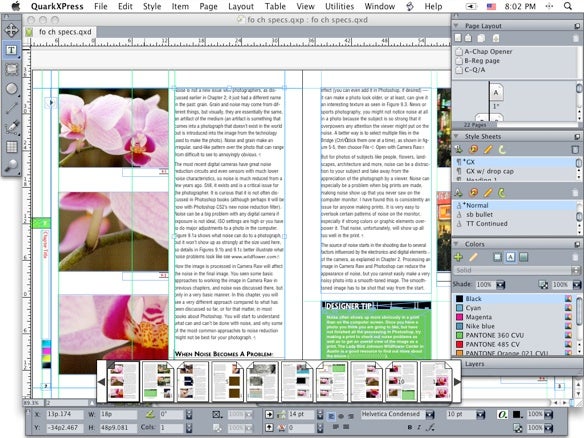Click the green plus New Color icon

click(x=458, y=257)
